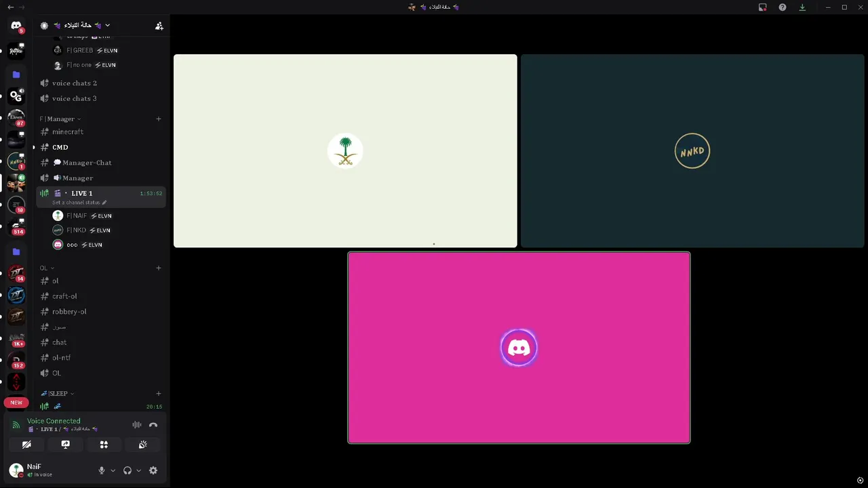Select the LIVE 1 voice channel
The height and width of the screenshot is (488, 868).
click(x=101, y=197)
